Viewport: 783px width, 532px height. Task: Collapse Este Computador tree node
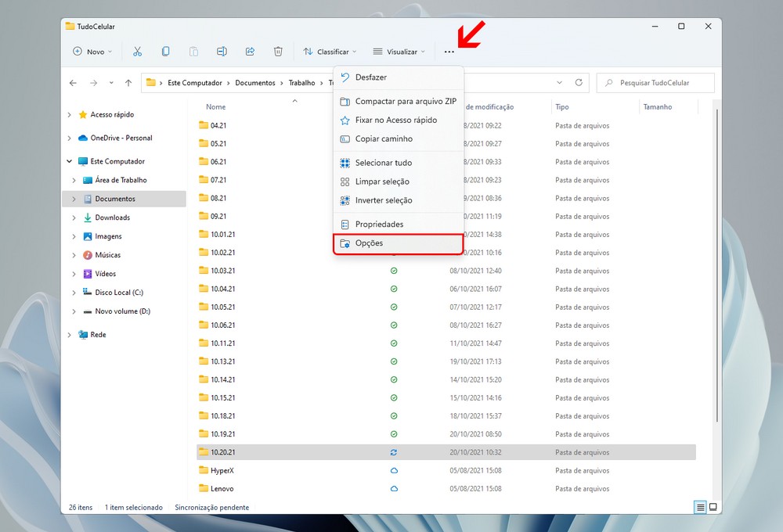[69, 161]
